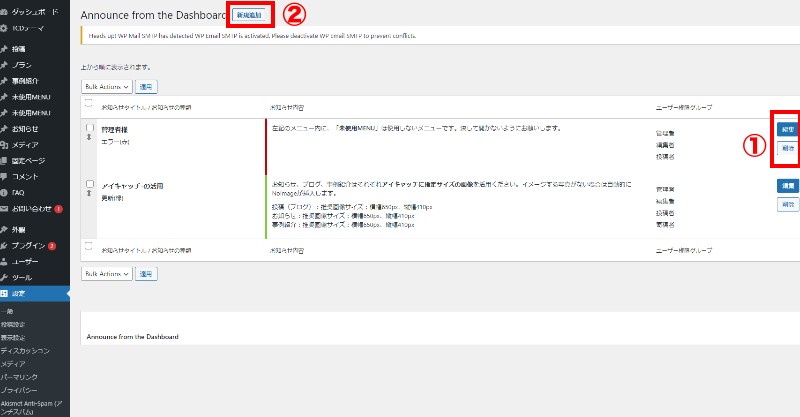Open the bottom Bulk Actions dropdown
The width and height of the screenshot is (800, 417).
pos(105,273)
